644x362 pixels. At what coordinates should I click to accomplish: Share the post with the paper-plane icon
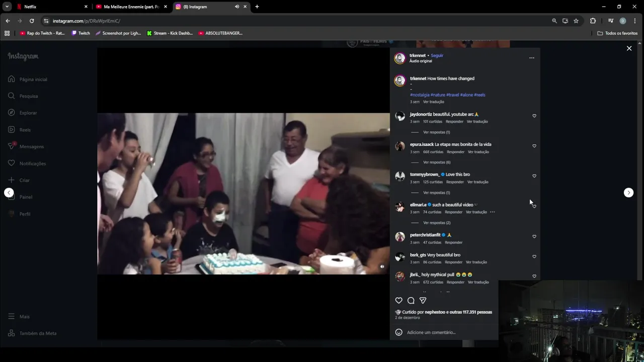(x=423, y=300)
